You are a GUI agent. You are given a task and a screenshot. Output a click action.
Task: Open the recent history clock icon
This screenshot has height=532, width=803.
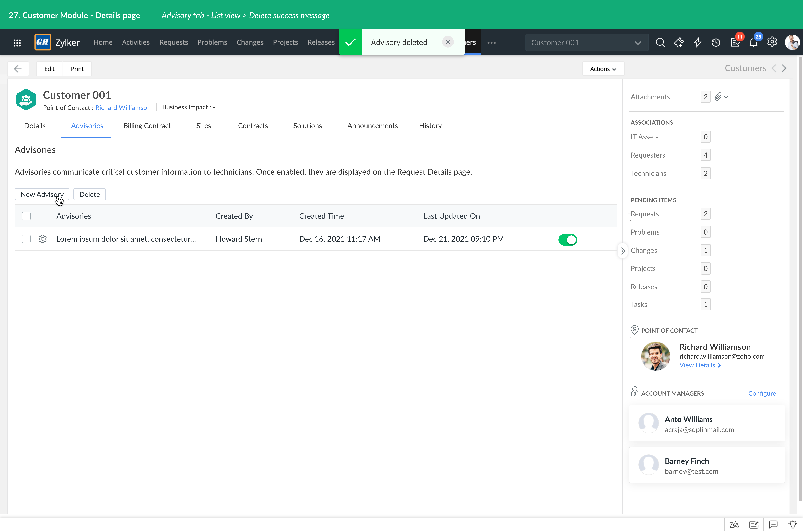(x=716, y=42)
